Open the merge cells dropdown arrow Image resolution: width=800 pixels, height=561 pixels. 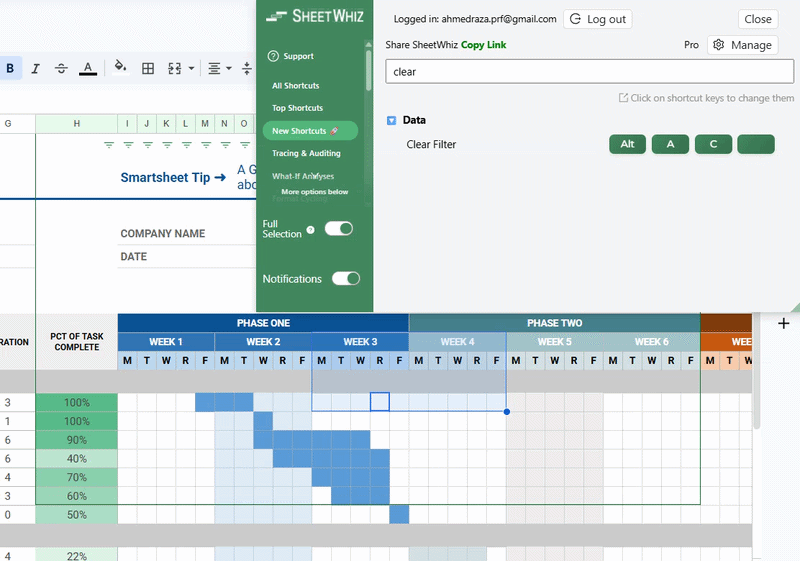click(x=191, y=68)
